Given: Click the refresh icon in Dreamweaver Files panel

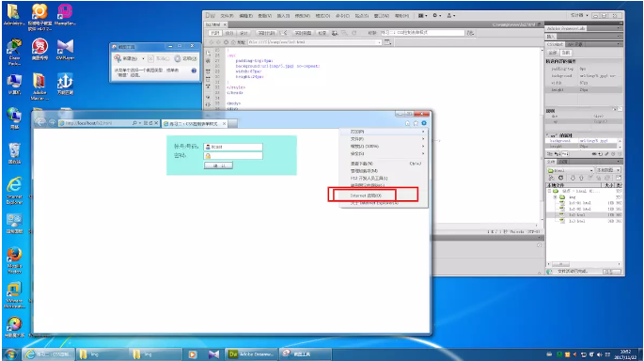Looking at the screenshot, I should pyautogui.click(x=560, y=178).
